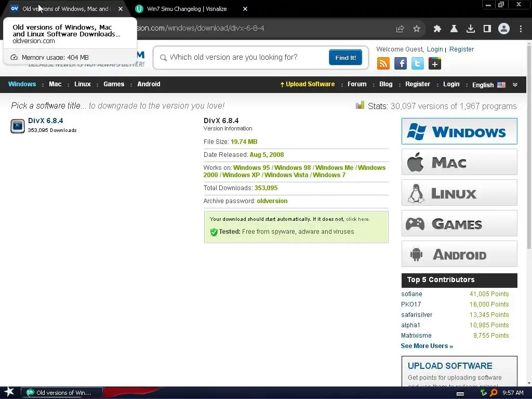Click the Register link beside Welcome Guest

(x=461, y=49)
